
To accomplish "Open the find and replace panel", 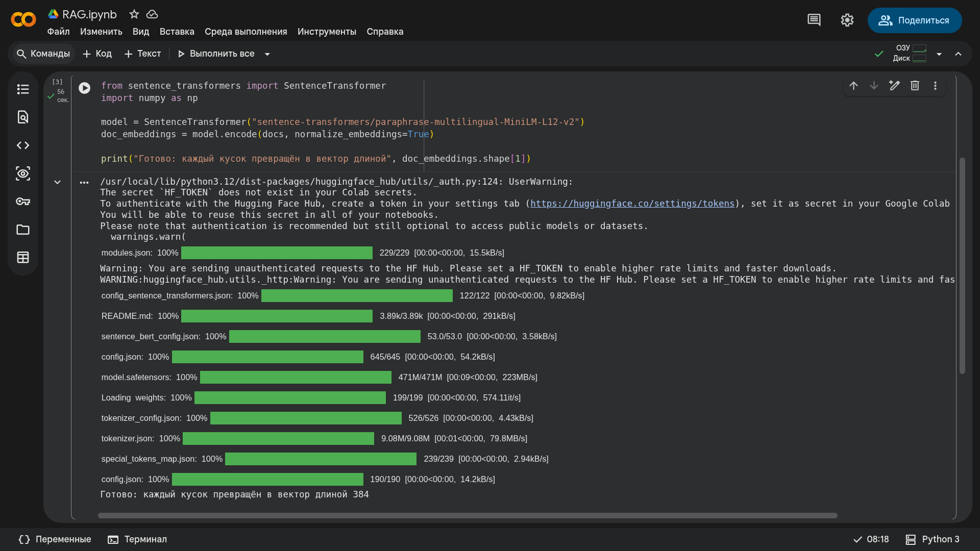I will click(23, 117).
